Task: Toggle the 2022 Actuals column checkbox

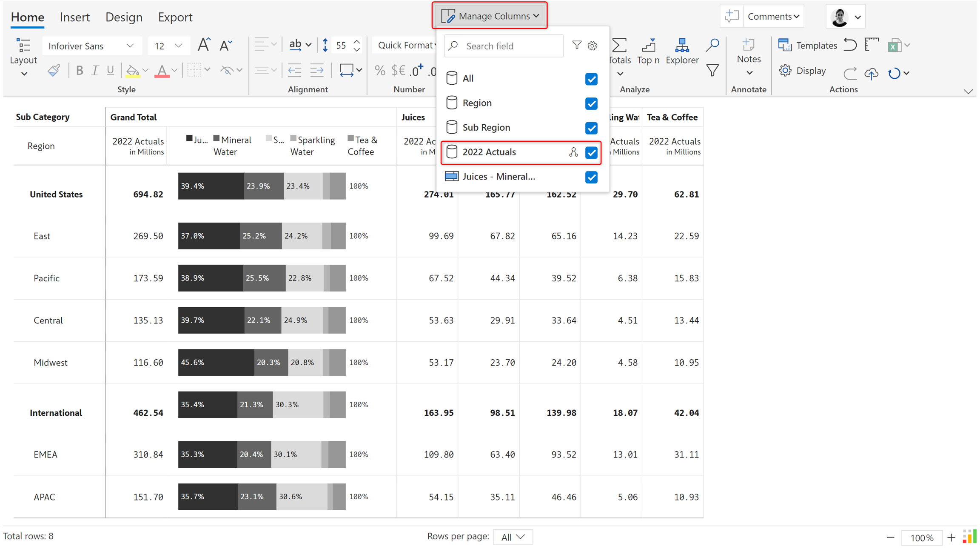Action: click(x=591, y=152)
